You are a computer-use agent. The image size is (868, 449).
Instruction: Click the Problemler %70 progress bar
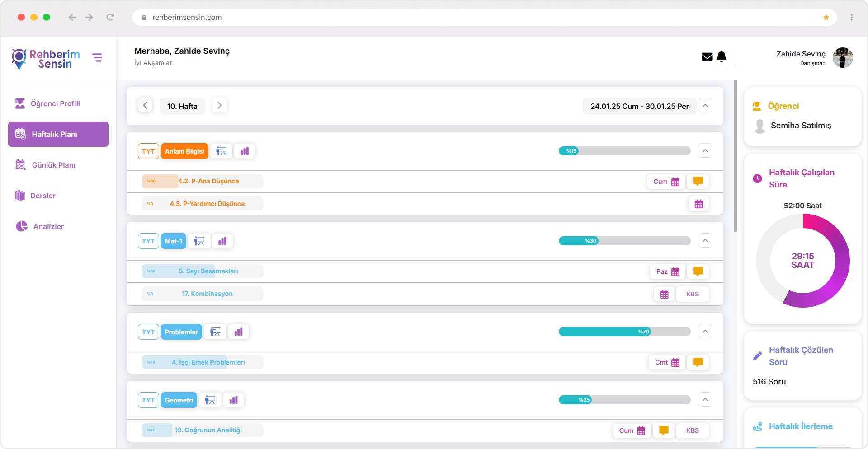click(x=624, y=332)
